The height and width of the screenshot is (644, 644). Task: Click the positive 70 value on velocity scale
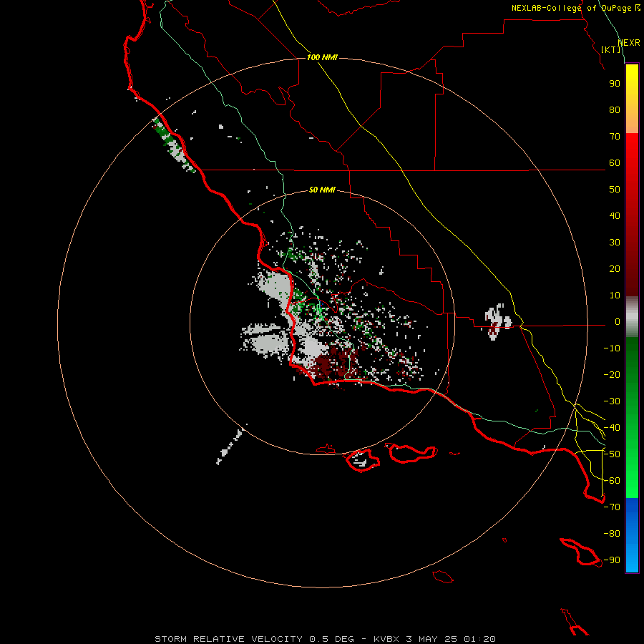(615, 137)
